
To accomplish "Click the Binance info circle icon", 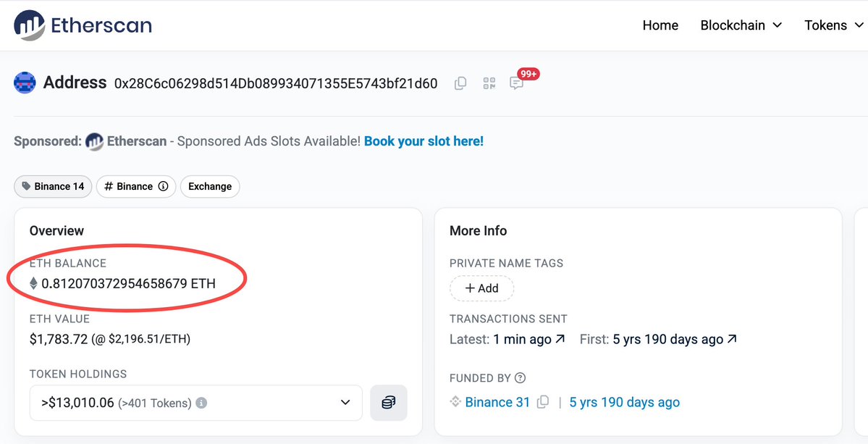I will [x=163, y=187].
